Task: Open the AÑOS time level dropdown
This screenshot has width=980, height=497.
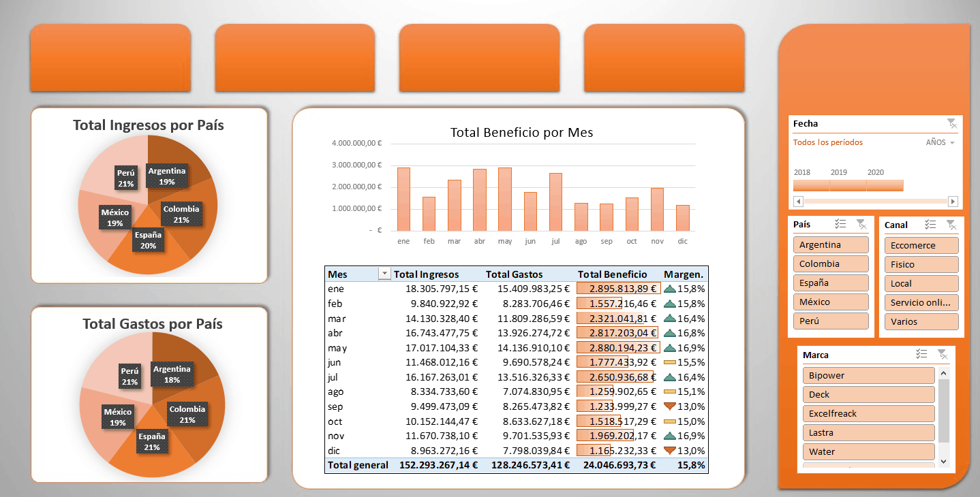Action: tap(940, 142)
